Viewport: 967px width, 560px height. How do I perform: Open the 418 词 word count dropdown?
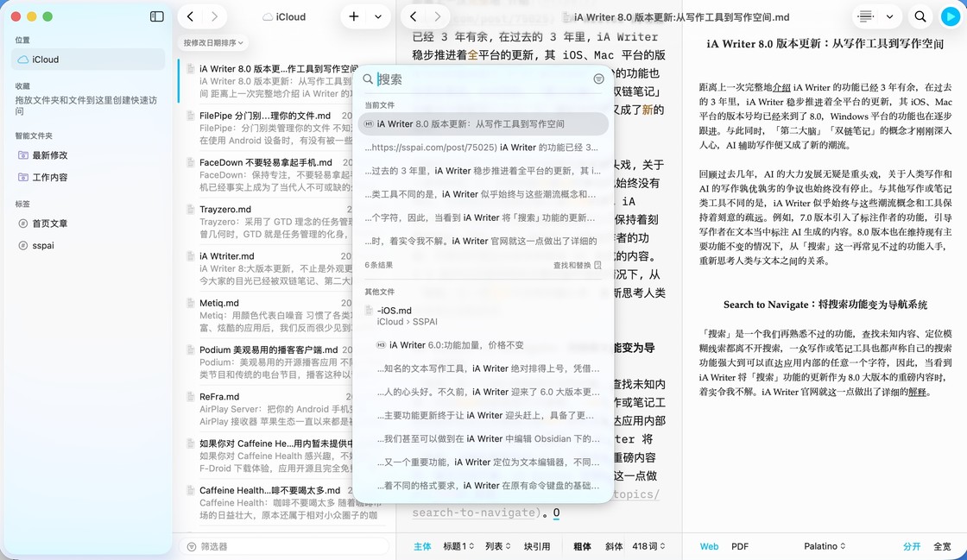tap(648, 546)
